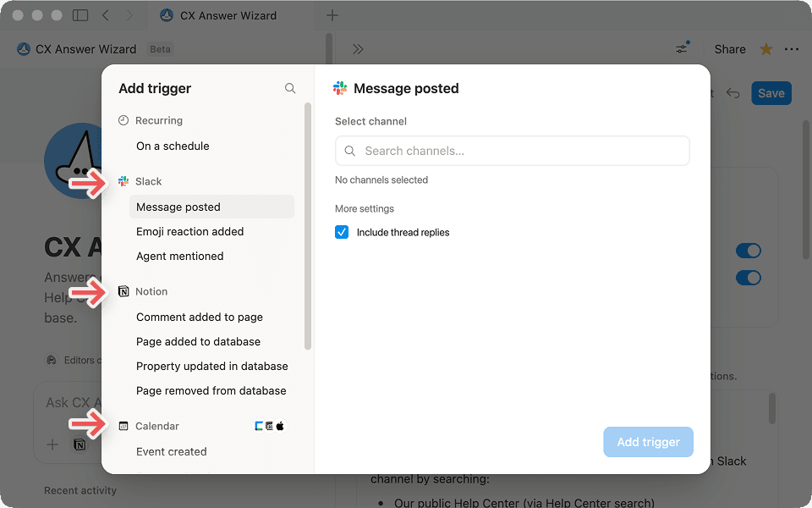Switch to the CX Answer Wizard browser tab
Image resolution: width=812 pixels, height=508 pixels.
pyautogui.click(x=230, y=15)
